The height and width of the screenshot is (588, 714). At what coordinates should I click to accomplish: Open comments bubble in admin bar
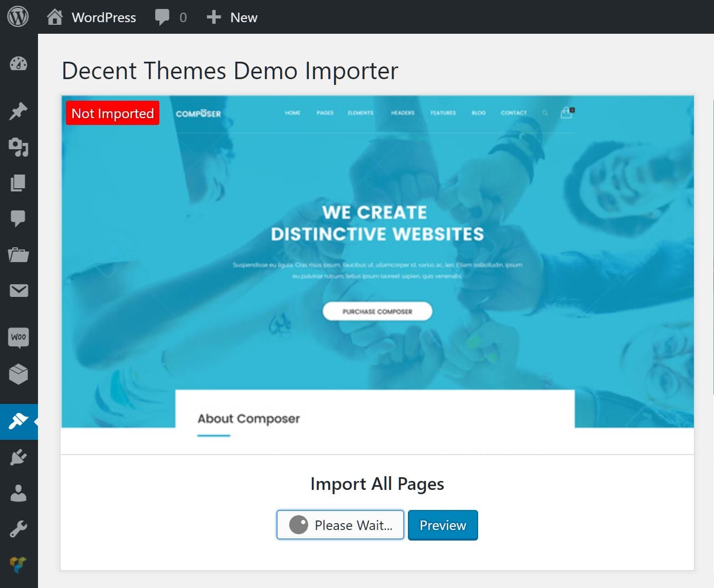(x=162, y=17)
